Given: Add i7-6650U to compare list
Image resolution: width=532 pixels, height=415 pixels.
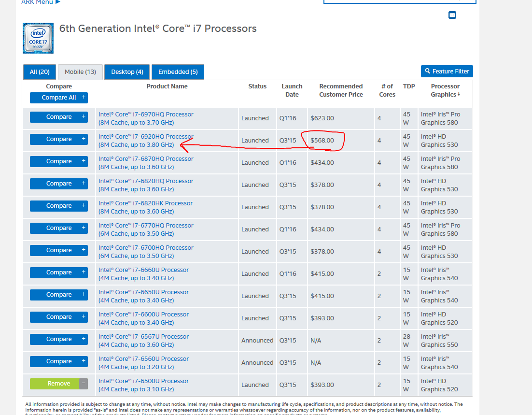Looking at the screenshot, I should pyautogui.click(x=59, y=295).
